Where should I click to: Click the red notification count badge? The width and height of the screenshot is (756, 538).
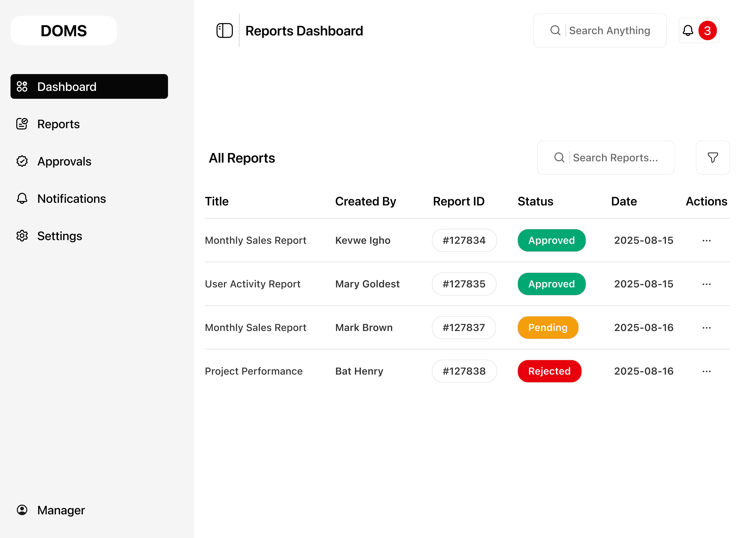click(x=707, y=30)
